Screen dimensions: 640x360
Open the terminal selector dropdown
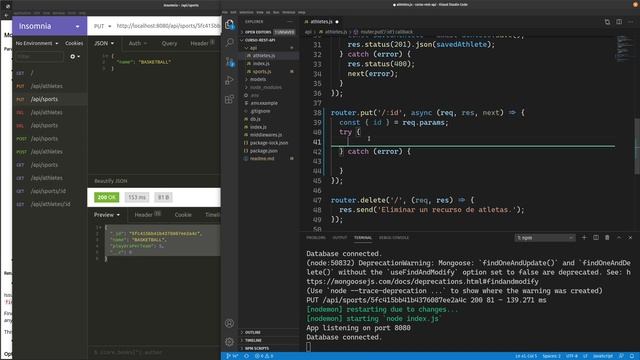tap(544, 238)
